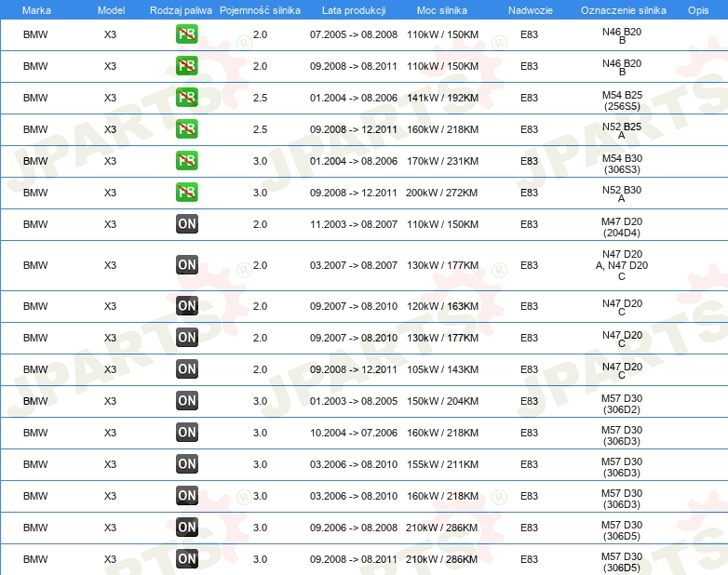Select PB fuel icon in 141kW / 192KM row
This screenshot has width=728, height=575.
tap(186, 97)
